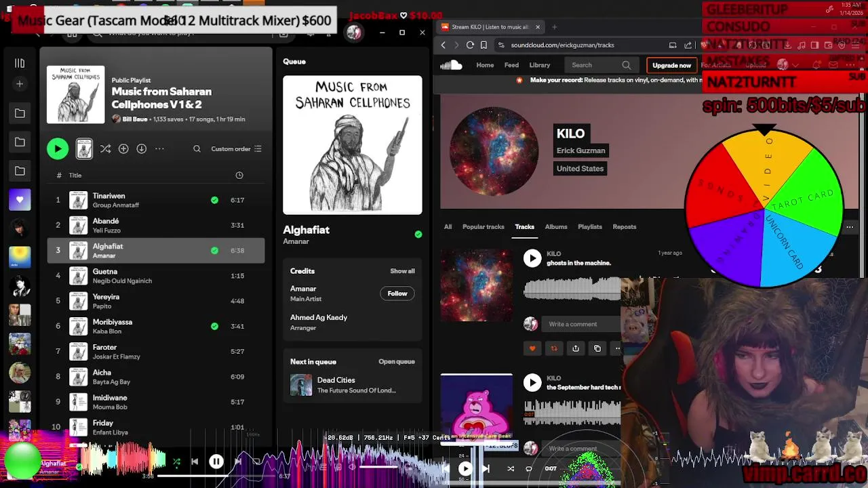868x488 pixels.
Task: Go back in the browser
Action: click(443, 45)
